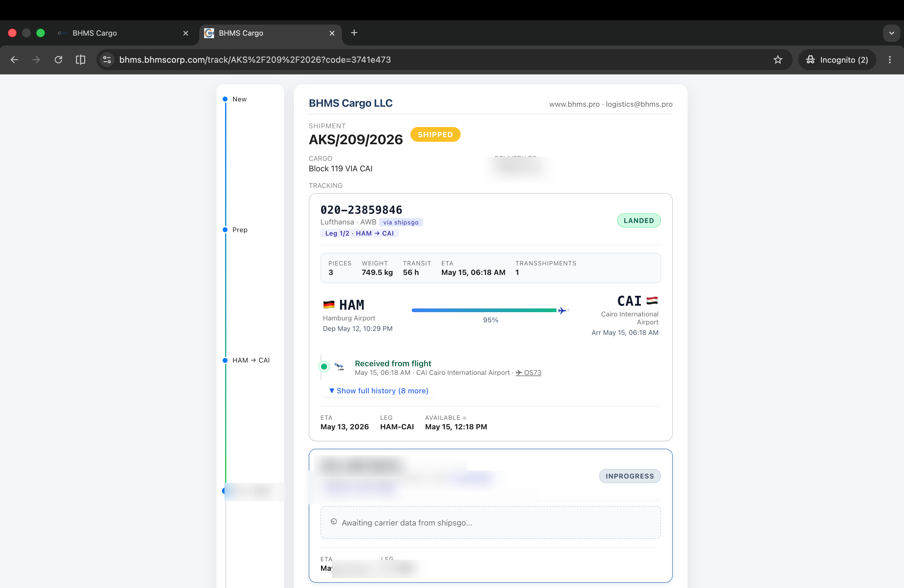Click the INPROGRESS status badge

(x=630, y=476)
